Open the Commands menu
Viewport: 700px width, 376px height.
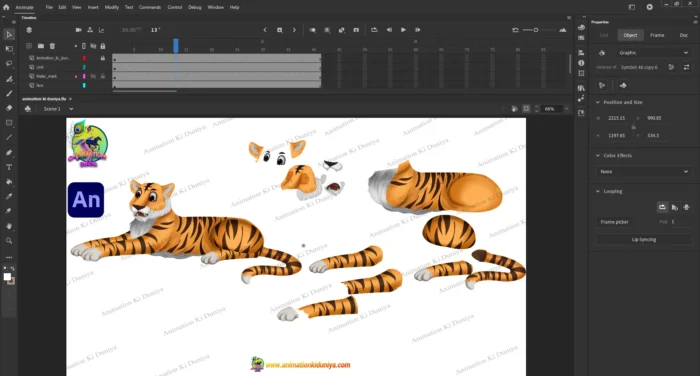click(150, 7)
